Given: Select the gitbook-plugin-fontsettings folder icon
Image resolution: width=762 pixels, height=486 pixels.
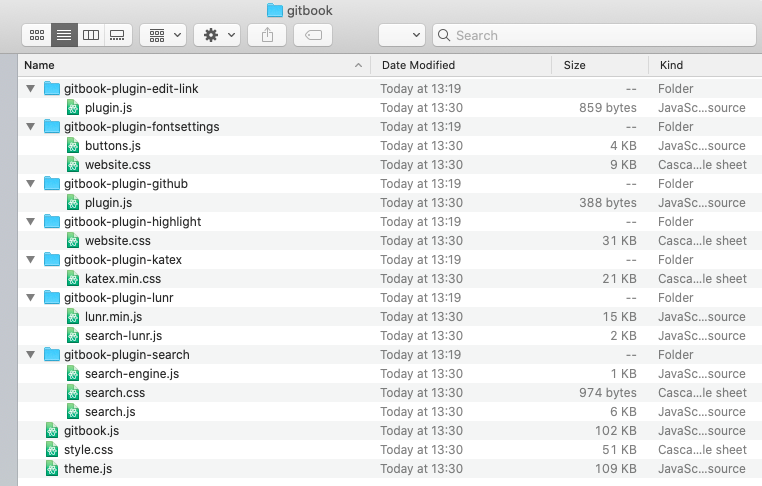Looking at the screenshot, I should (x=52, y=126).
